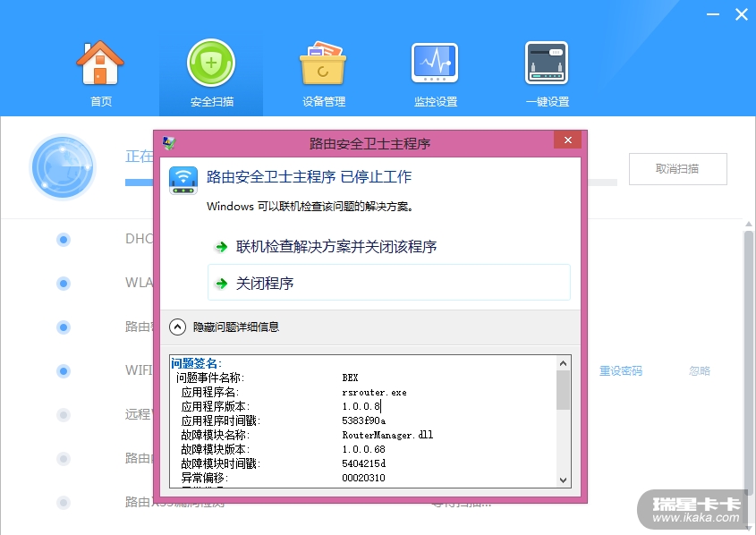The width and height of the screenshot is (756, 535).
Task: Click green arrow beside 联机检查解决方案
Action: click(221, 247)
